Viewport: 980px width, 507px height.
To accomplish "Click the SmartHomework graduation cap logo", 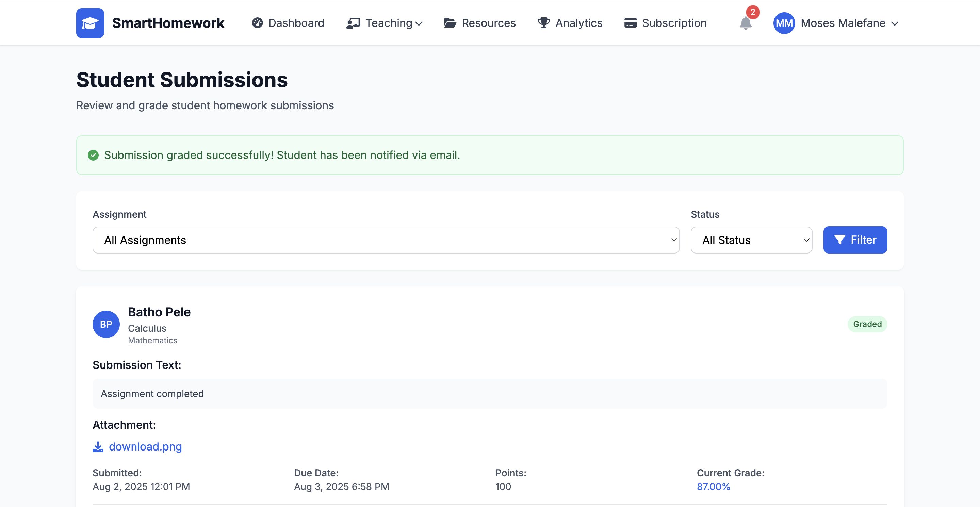I will click(x=90, y=23).
